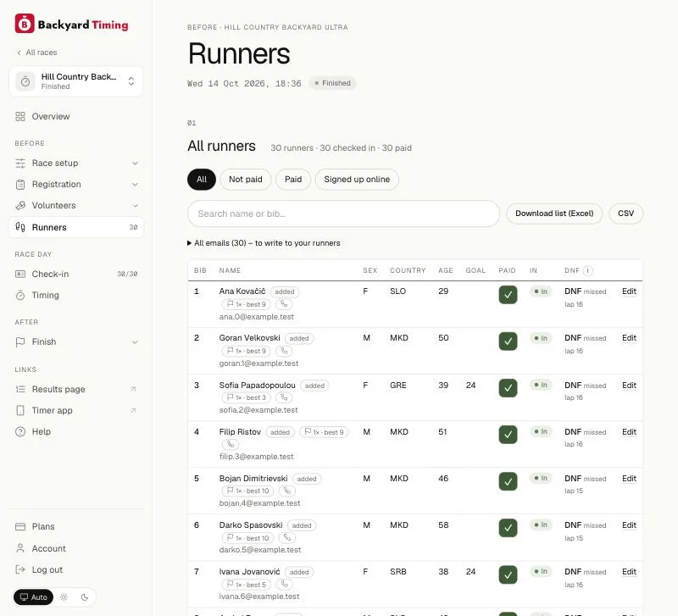The width and height of the screenshot is (678, 616).
Task: Click the Log out icon
Action: click(20, 569)
